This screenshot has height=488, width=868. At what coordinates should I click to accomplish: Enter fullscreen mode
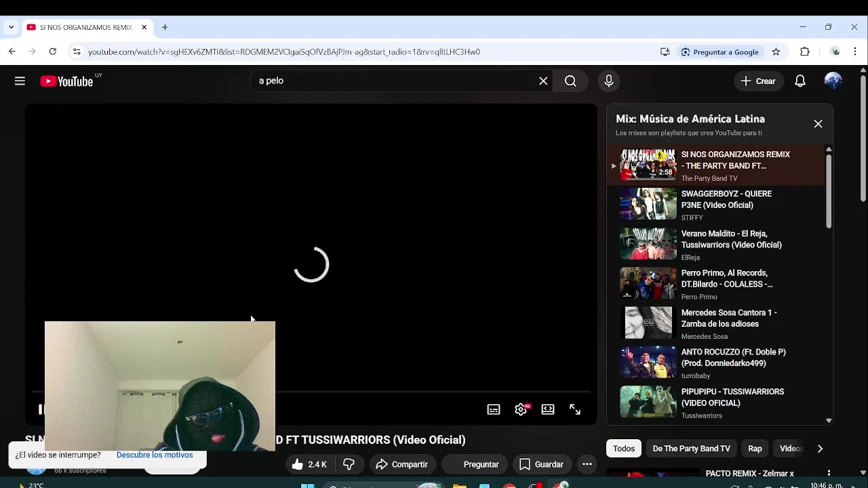point(575,409)
